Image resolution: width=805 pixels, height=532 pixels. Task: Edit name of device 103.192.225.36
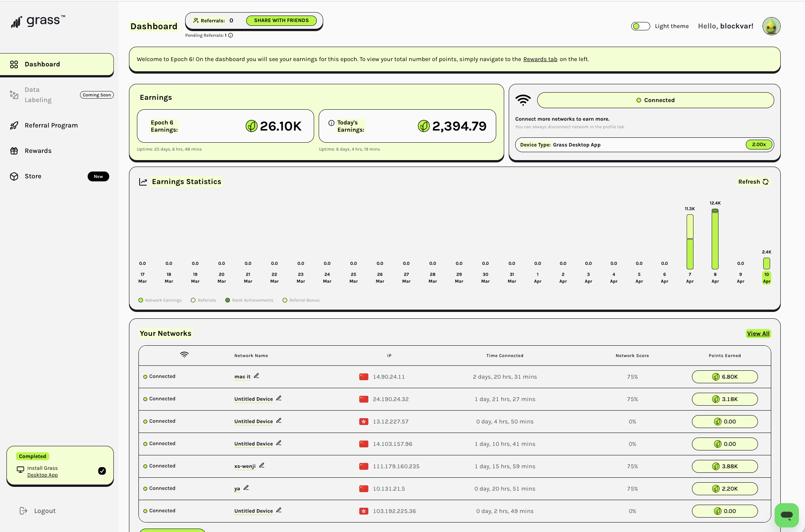pos(279,510)
